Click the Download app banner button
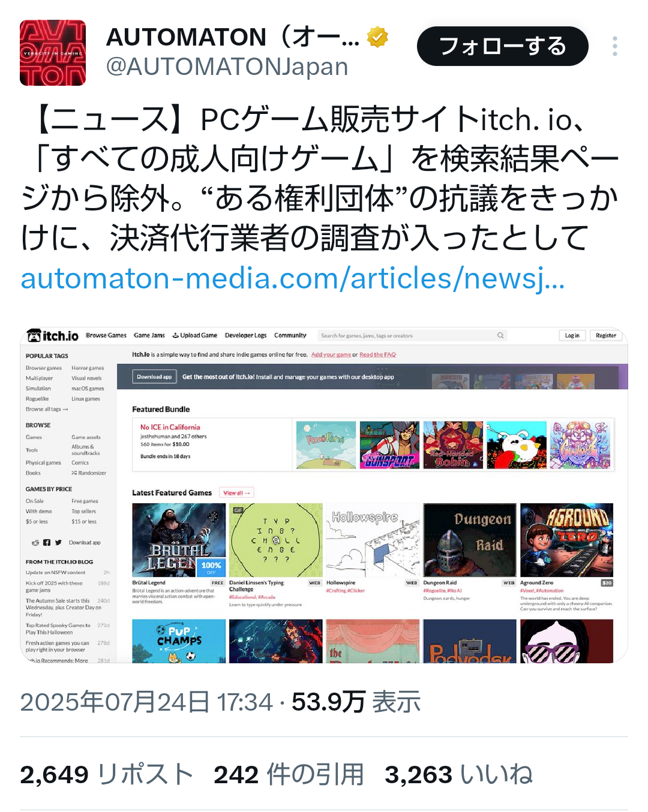Viewport: 648px width, 812px height. click(x=154, y=377)
